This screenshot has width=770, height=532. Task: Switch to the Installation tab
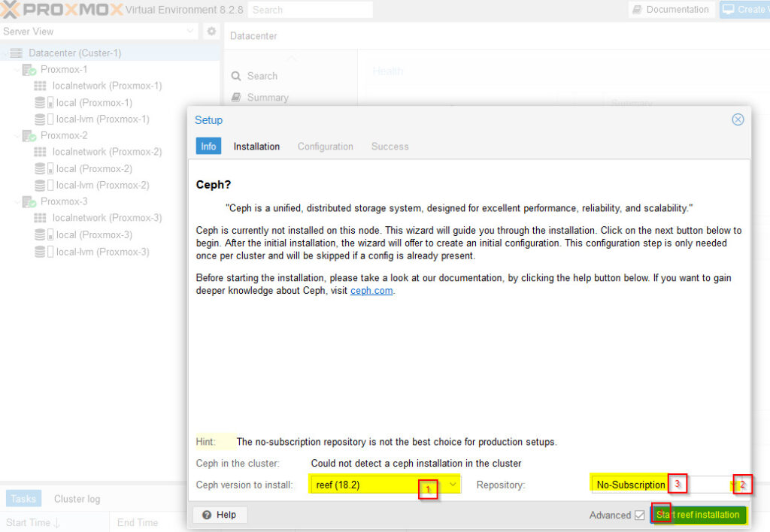(256, 147)
